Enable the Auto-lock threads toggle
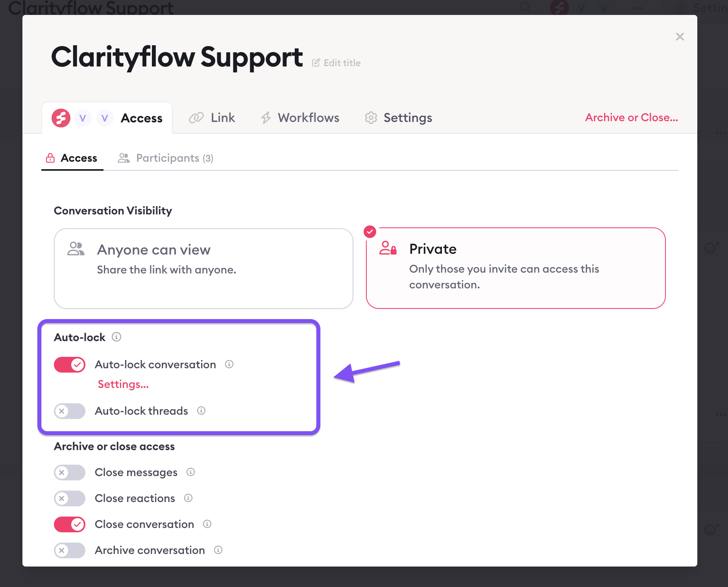 (x=70, y=411)
